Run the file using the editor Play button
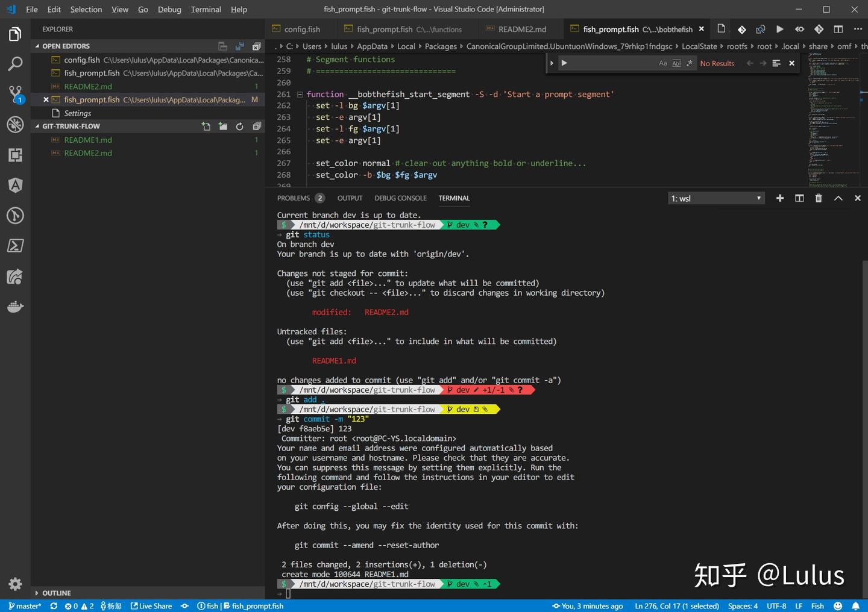Viewport: 868px width, 612px height. [x=779, y=28]
